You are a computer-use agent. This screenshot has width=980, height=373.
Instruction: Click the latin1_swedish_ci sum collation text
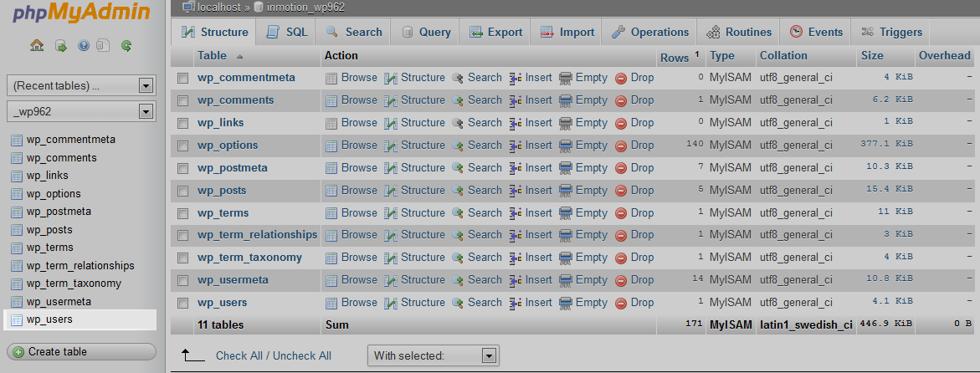coord(806,324)
